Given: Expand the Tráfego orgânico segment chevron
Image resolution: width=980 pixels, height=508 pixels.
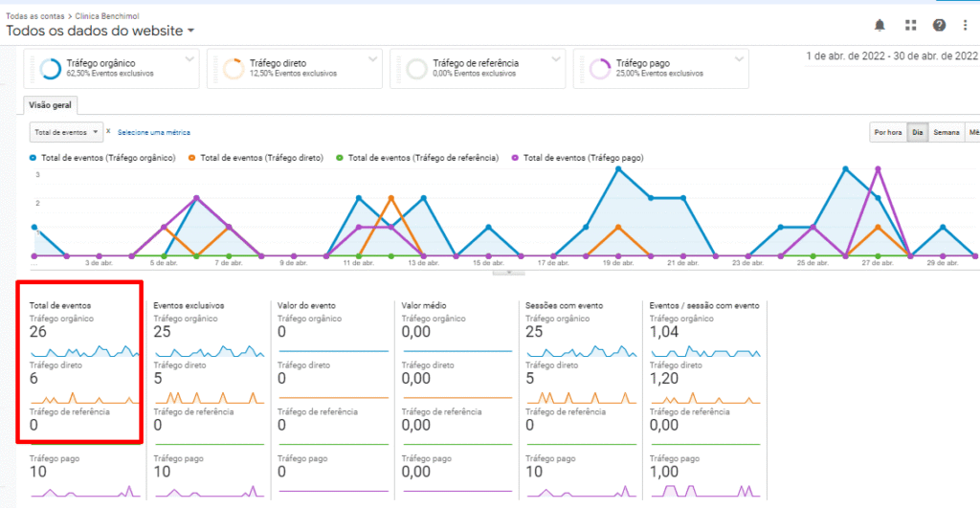Looking at the screenshot, I should [x=188, y=59].
